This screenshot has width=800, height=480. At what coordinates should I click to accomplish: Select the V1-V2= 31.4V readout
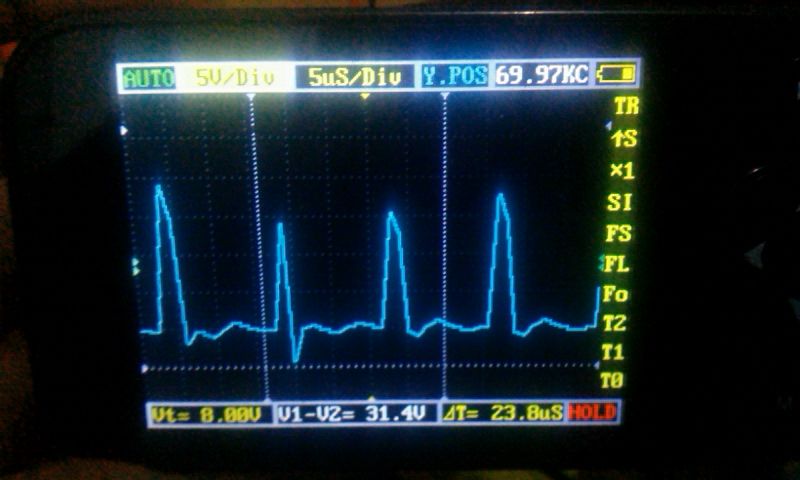(356, 414)
